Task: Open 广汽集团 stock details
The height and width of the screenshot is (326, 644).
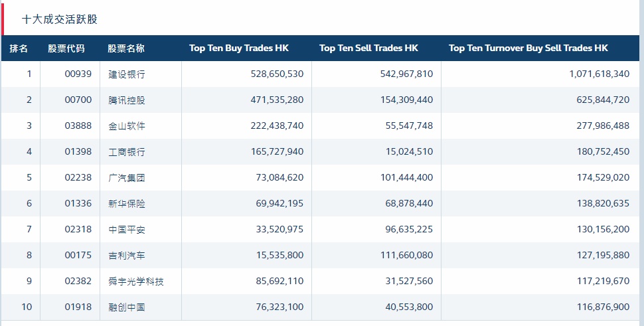Action: point(127,178)
